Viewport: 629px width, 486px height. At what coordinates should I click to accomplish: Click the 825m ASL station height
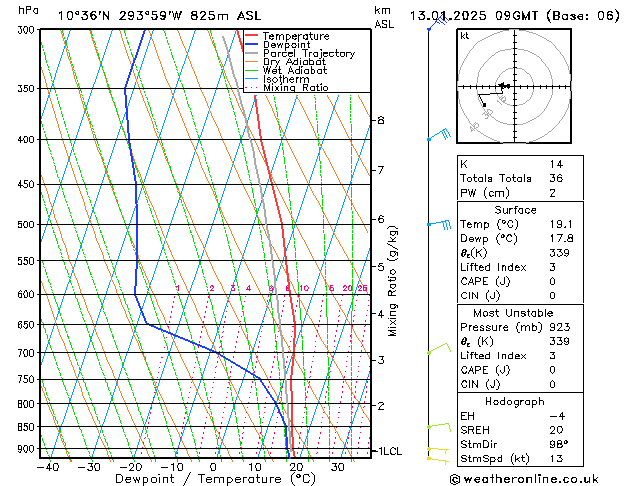225,16
